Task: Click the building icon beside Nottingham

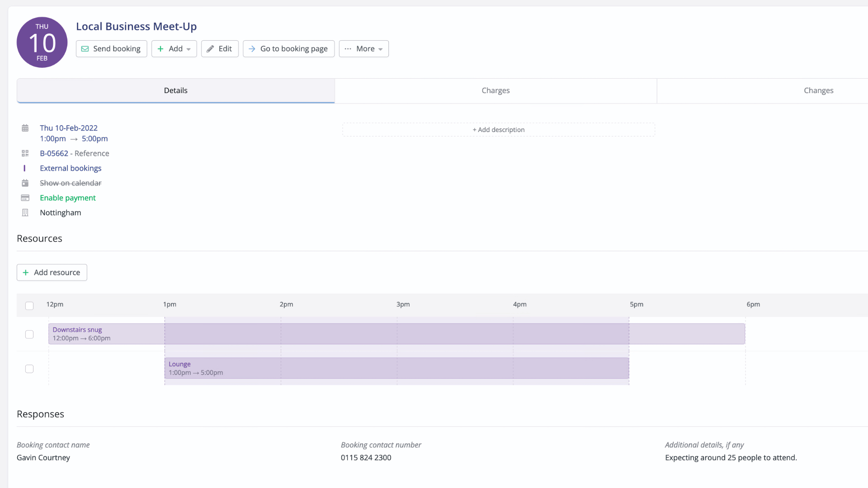Action: pyautogui.click(x=25, y=213)
